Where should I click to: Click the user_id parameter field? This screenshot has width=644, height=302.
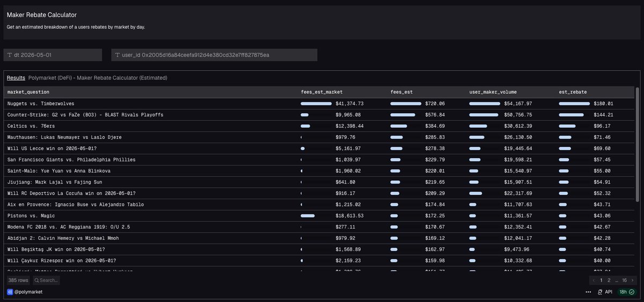pyautogui.click(x=214, y=55)
